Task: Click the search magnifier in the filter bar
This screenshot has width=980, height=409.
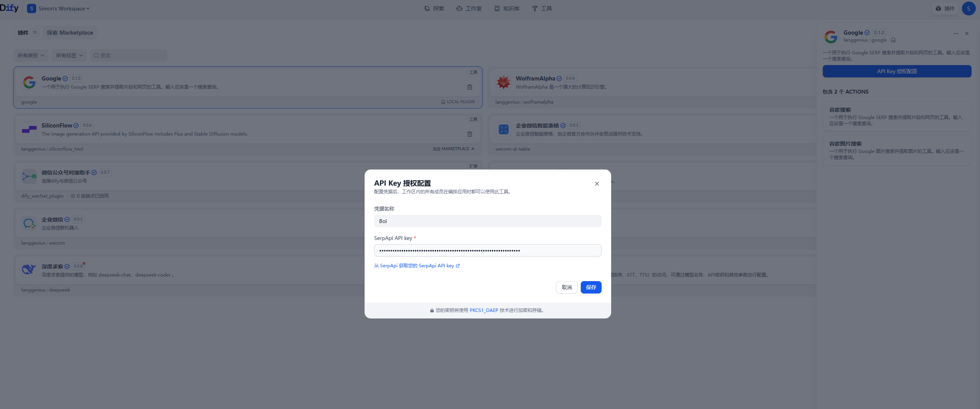Action: point(96,55)
